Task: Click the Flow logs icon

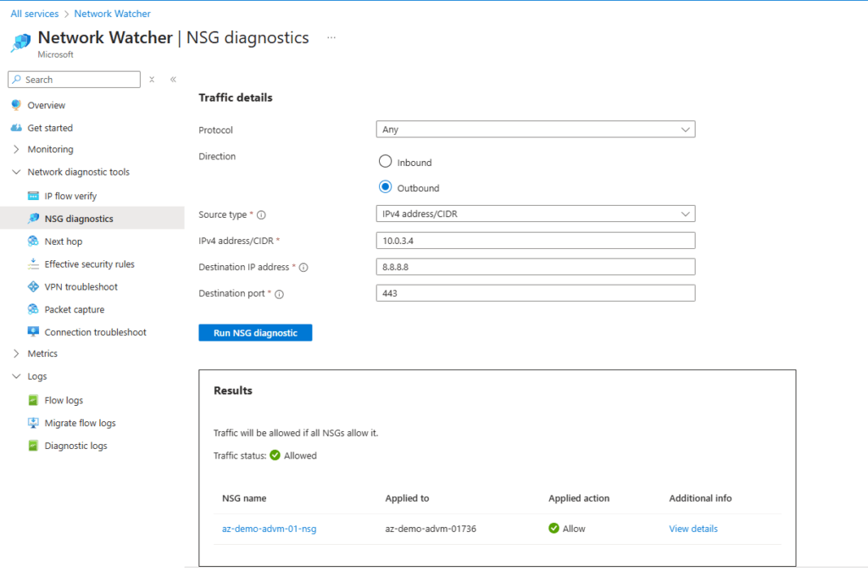Action: [x=33, y=400]
